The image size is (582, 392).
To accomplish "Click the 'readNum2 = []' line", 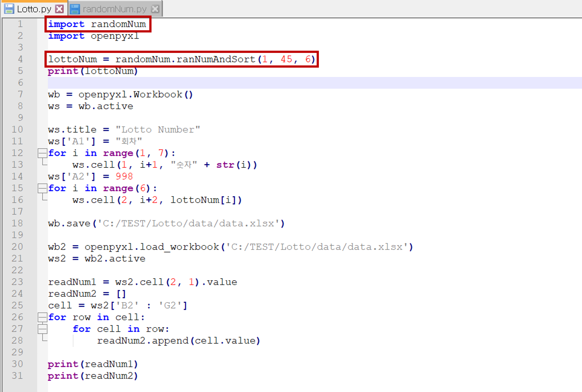I will 87,294.
